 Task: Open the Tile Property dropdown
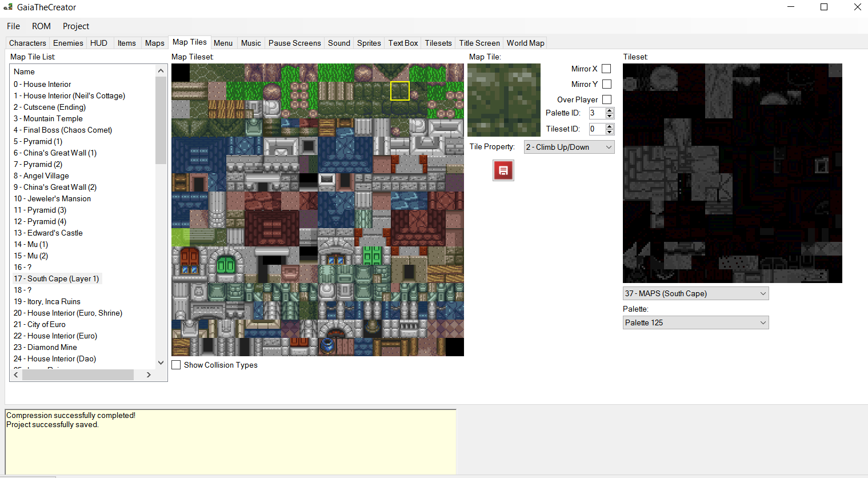point(569,147)
